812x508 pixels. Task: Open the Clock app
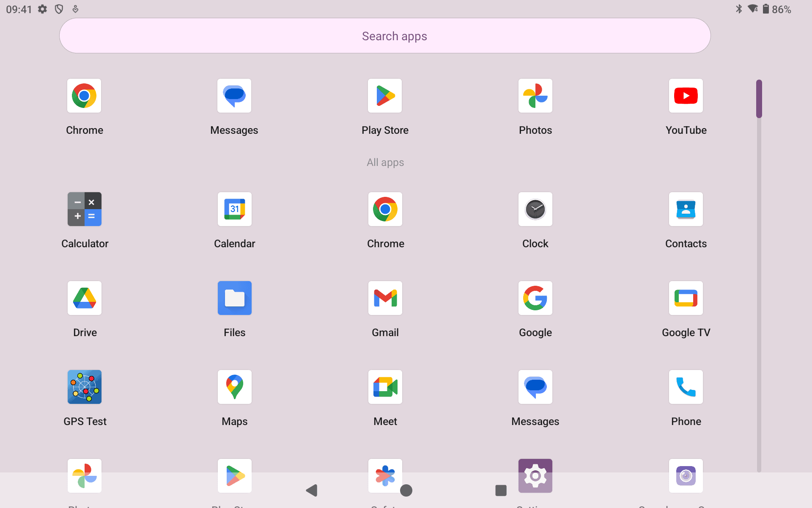click(535, 209)
